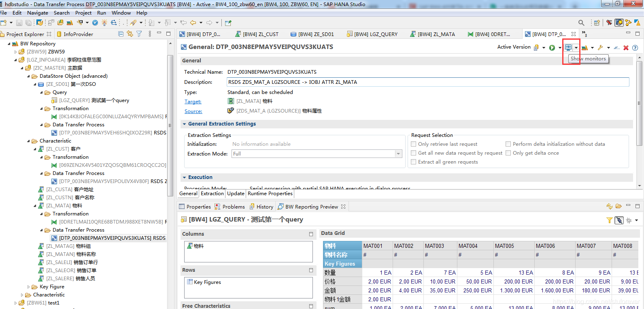The image size is (644, 309).
Task: Click the refresh icon in BW Reporting Preview bar
Action: [x=610, y=207]
